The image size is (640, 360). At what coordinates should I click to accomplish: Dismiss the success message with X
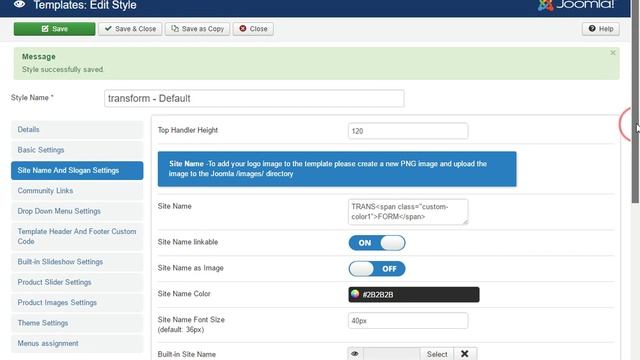613,53
